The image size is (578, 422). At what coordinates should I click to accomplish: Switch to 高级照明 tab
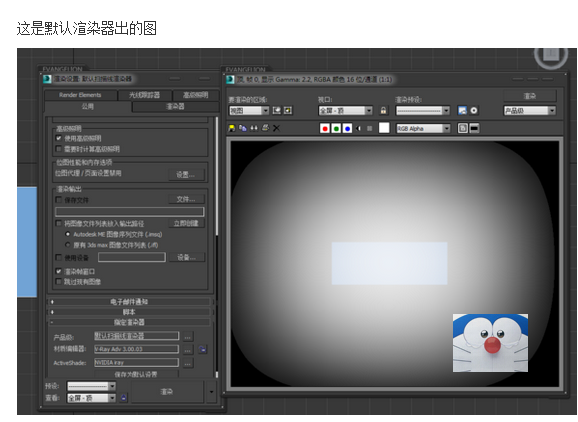pyautogui.click(x=196, y=95)
